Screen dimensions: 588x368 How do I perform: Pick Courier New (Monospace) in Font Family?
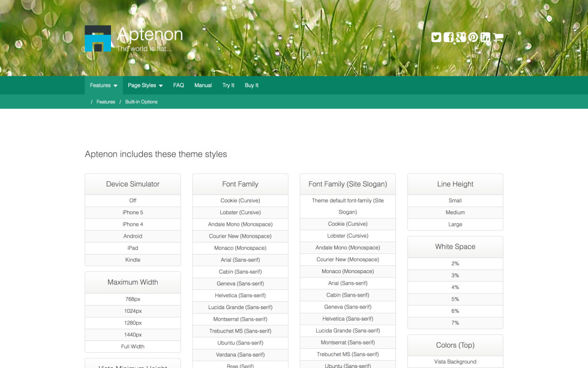pos(241,236)
